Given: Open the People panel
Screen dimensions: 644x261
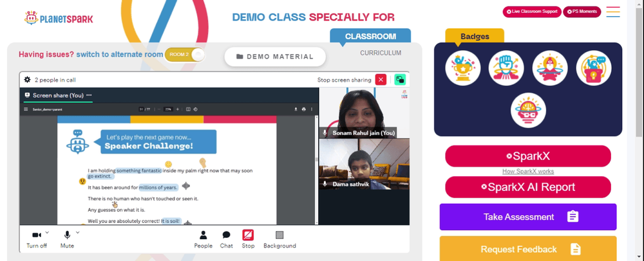Looking at the screenshot, I should coord(203,239).
